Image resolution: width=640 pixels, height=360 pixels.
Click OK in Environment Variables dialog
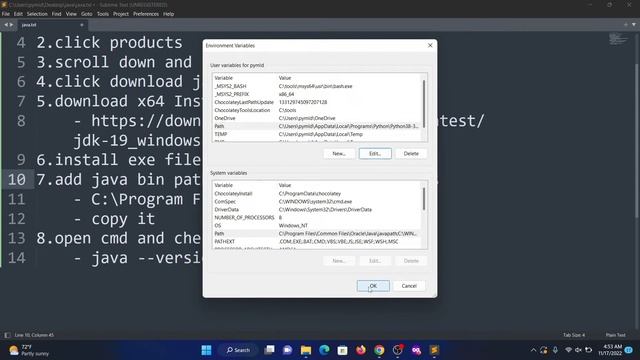click(x=373, y=286)
